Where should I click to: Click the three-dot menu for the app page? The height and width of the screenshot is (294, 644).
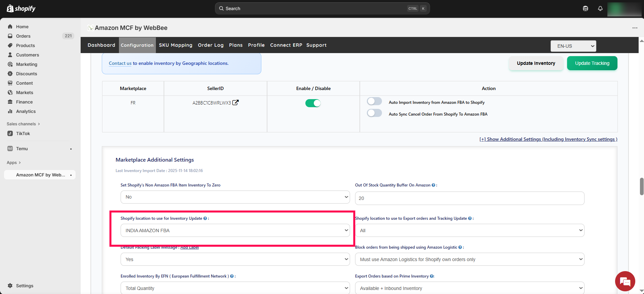tap(635, 28)
